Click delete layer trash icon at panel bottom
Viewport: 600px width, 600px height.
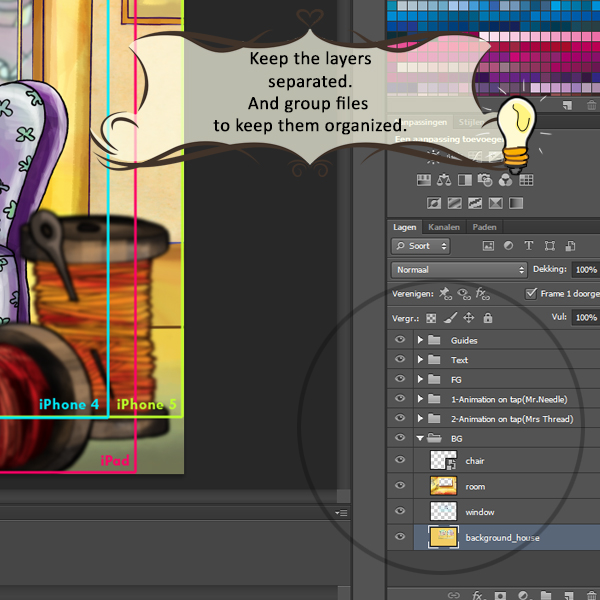pos(590,594)
